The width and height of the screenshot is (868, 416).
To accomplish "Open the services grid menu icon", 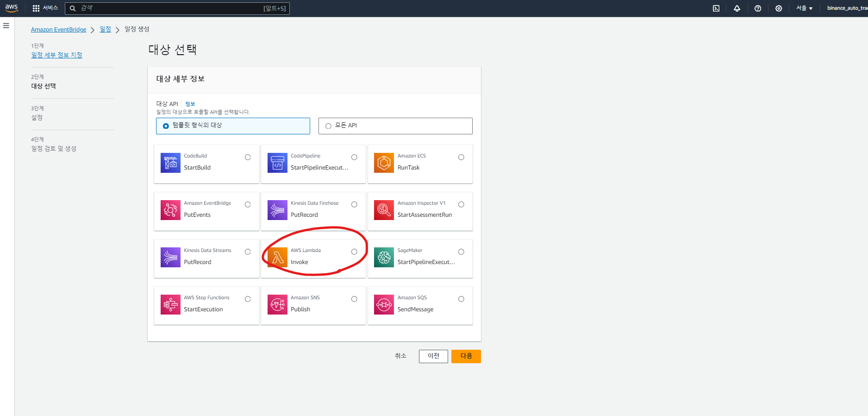I will [x=36, y=8].
